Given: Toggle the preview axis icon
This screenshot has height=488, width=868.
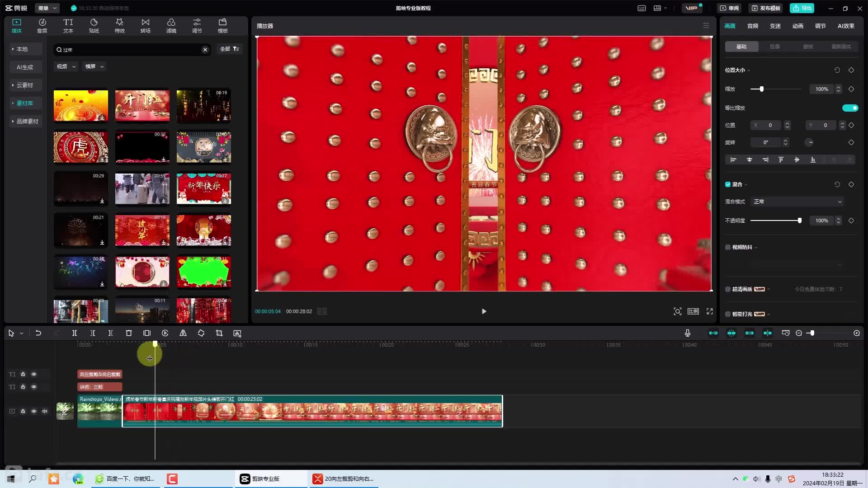Looking at the screenshot, I should 768,333.
